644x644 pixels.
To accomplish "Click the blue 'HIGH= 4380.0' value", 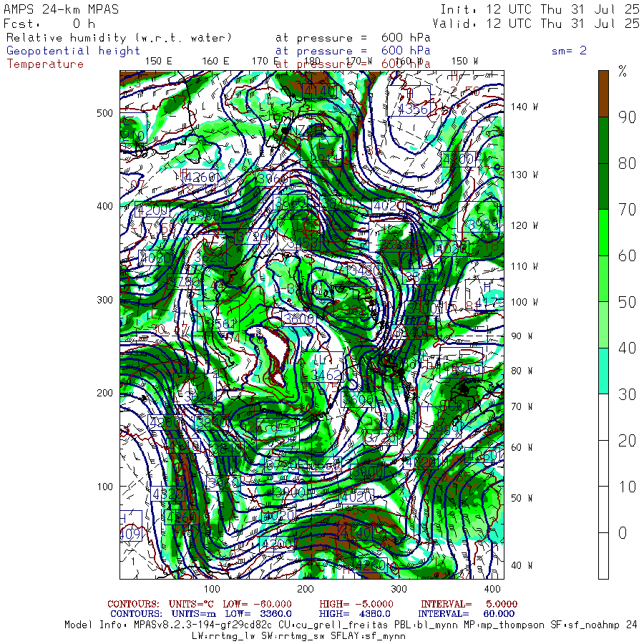I will pos(354,614).
